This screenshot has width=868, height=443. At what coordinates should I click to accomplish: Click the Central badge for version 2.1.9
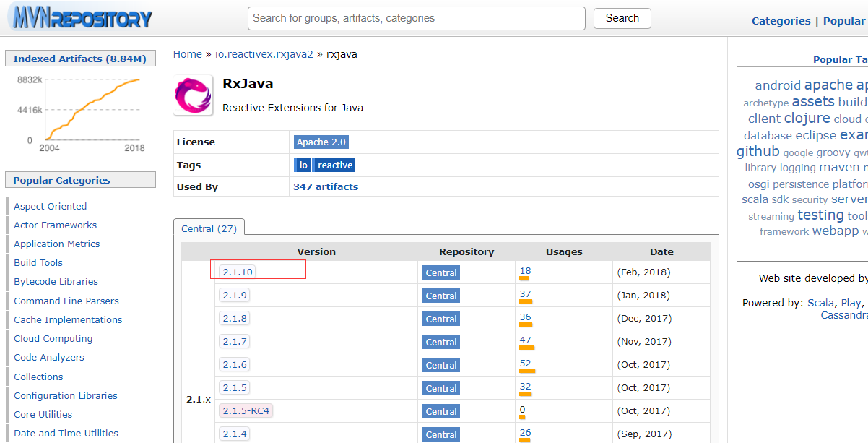[x=441, y=296]
